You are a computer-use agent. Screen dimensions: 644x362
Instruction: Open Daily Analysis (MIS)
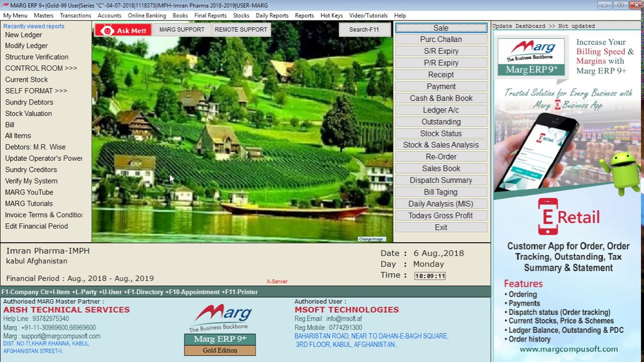[x=441, y=204]
